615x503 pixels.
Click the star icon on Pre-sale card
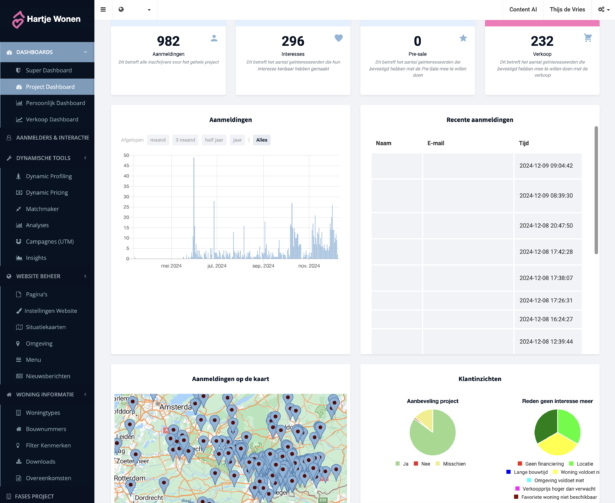(464, 38)
